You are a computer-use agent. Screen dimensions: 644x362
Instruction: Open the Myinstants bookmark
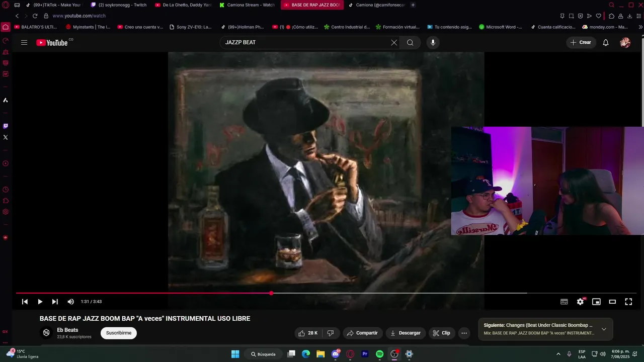[88, 27]
